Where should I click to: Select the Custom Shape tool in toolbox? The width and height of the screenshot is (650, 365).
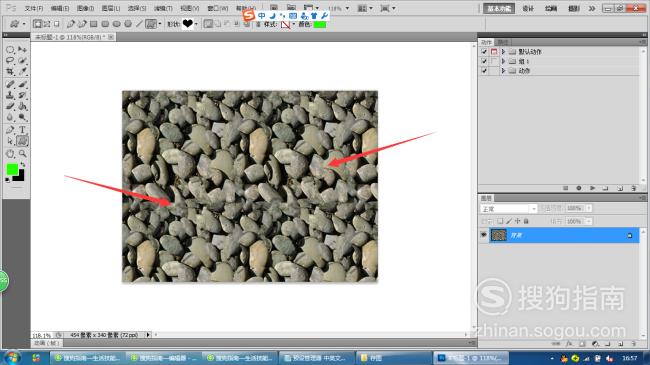coord(22,141)
